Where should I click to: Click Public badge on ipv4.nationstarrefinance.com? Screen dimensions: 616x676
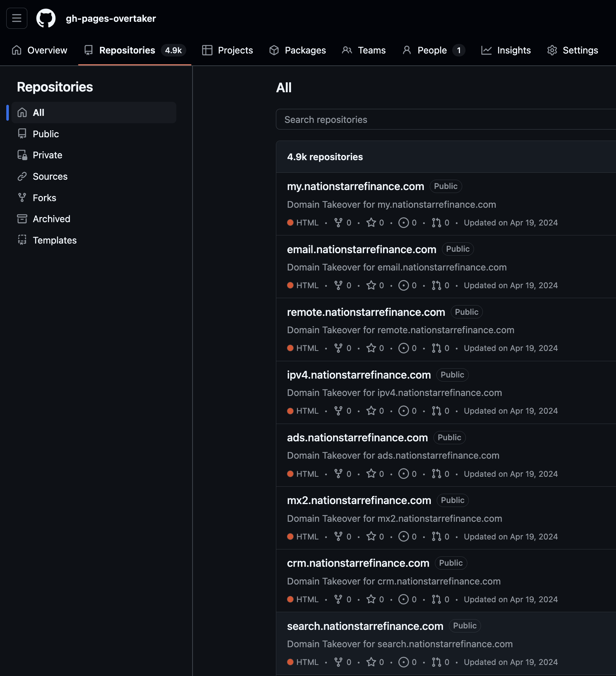click(x=452, y=375)
